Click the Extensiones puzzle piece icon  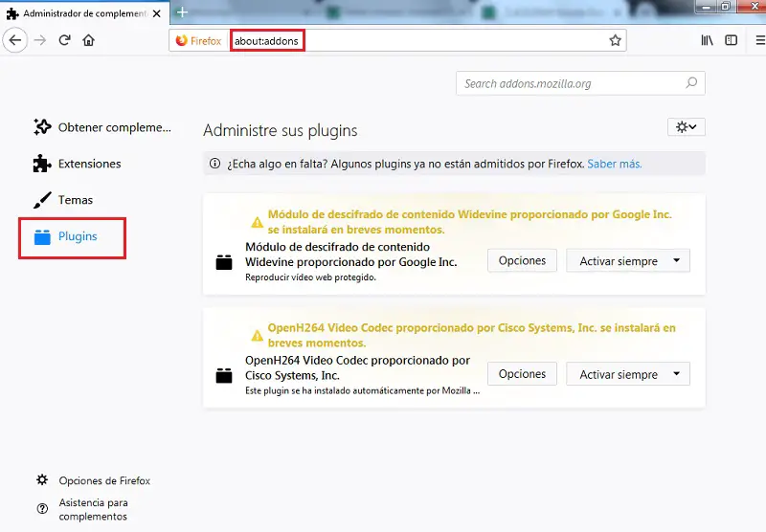42,164
